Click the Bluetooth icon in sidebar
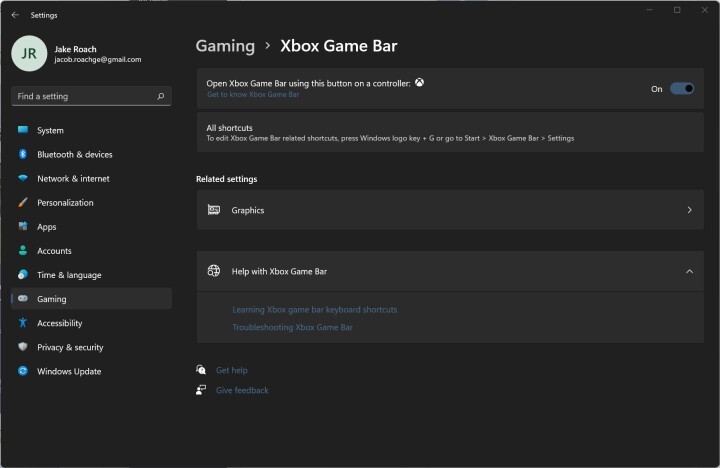Screen dimensions: 720x468 (x=23, y=154)
